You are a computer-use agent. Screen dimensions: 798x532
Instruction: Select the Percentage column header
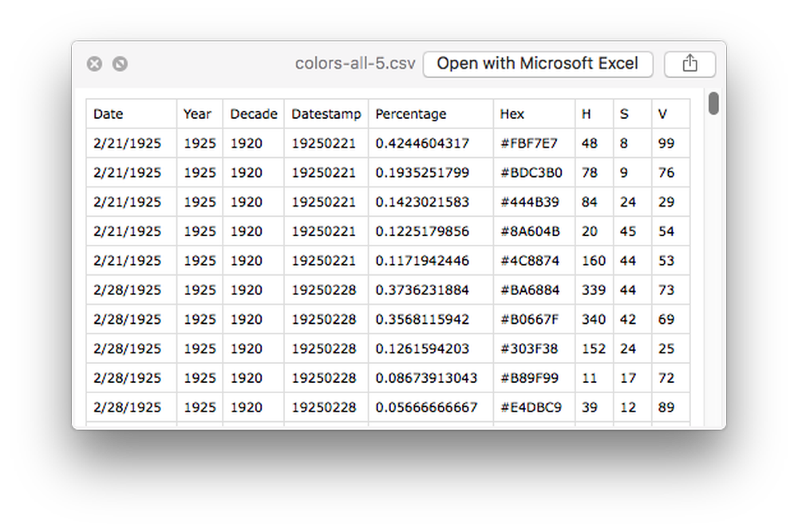[x=431, y=114]
